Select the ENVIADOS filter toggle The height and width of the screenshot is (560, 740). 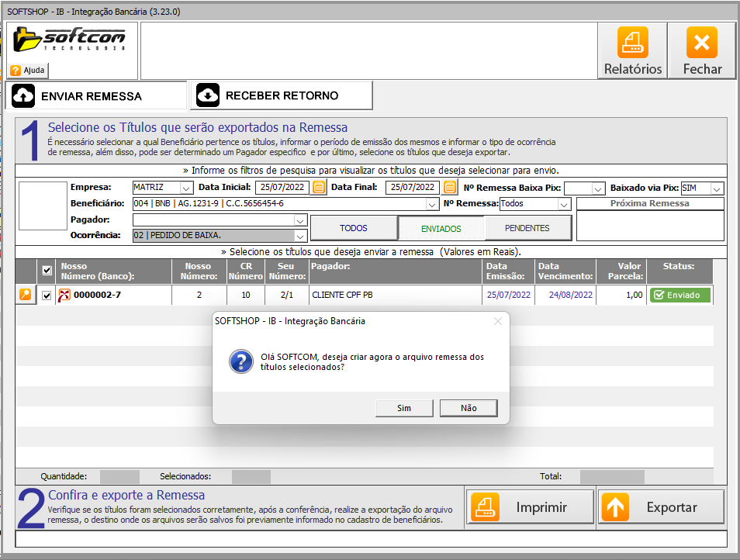point(441,228)
